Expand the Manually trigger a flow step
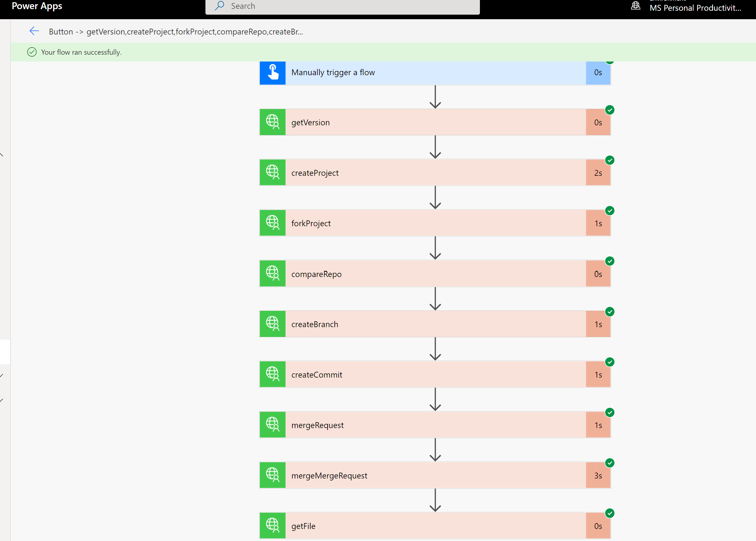 pos(433,72)
